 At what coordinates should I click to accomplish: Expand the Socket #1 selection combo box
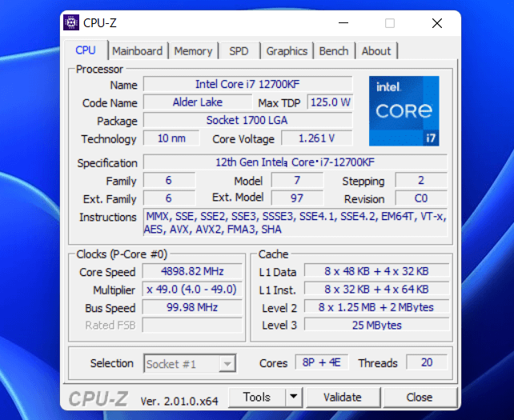pos(190,364)
